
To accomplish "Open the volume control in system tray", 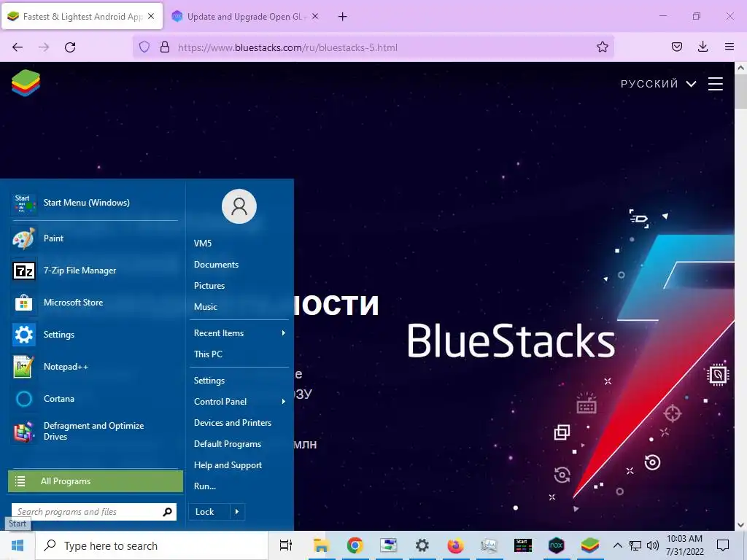I will click(653, 545).
